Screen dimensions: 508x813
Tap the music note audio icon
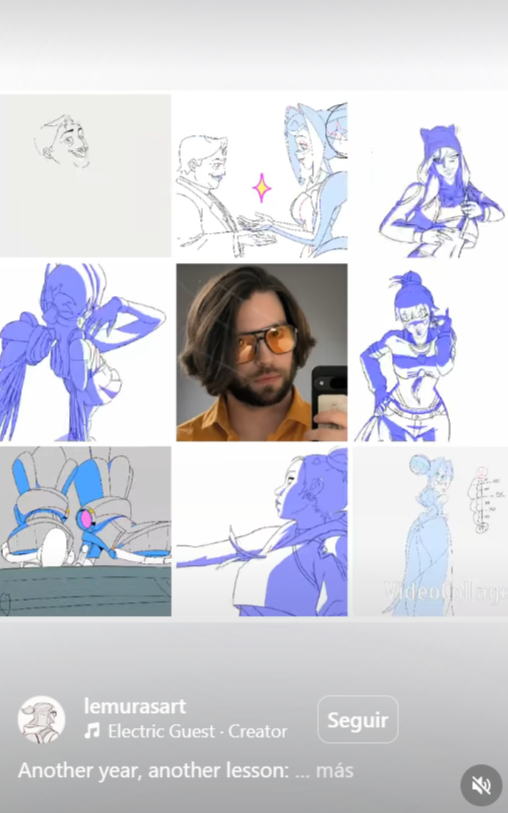coord(92,732)
